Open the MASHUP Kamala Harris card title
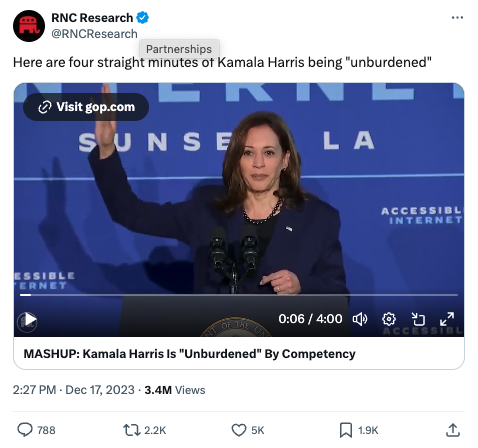Viewport: 478px width, 448px height. point(189,354)
